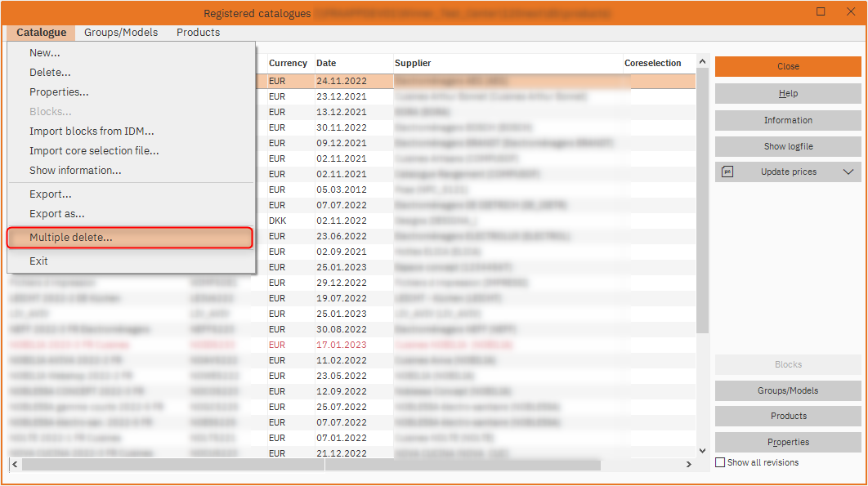Click the Information button
Viewport: 868px width, 486px height.
pos(788,120)
